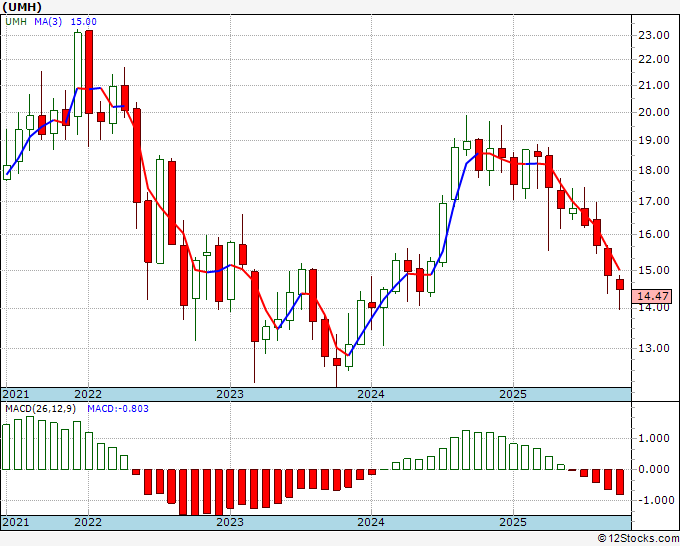Click the last red MACD histogram bar
This screenshot has width=680, height=546.
point(619,481)
